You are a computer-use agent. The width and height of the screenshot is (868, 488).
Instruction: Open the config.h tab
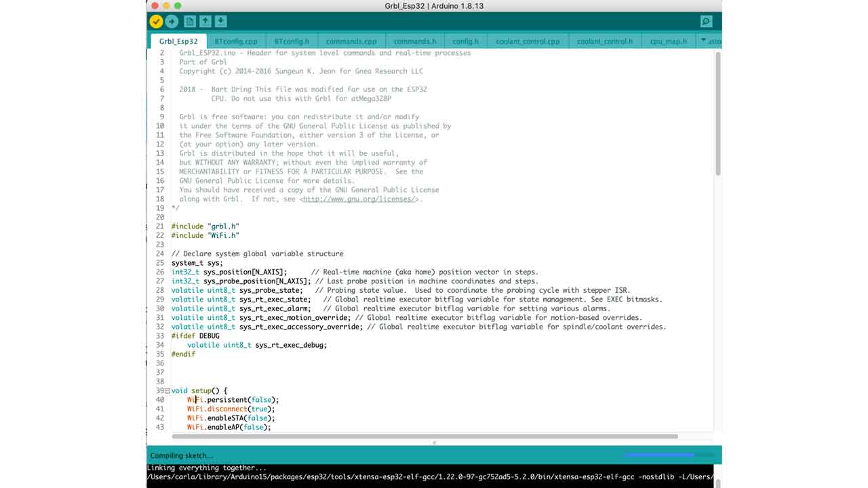(x=466, y=41)
